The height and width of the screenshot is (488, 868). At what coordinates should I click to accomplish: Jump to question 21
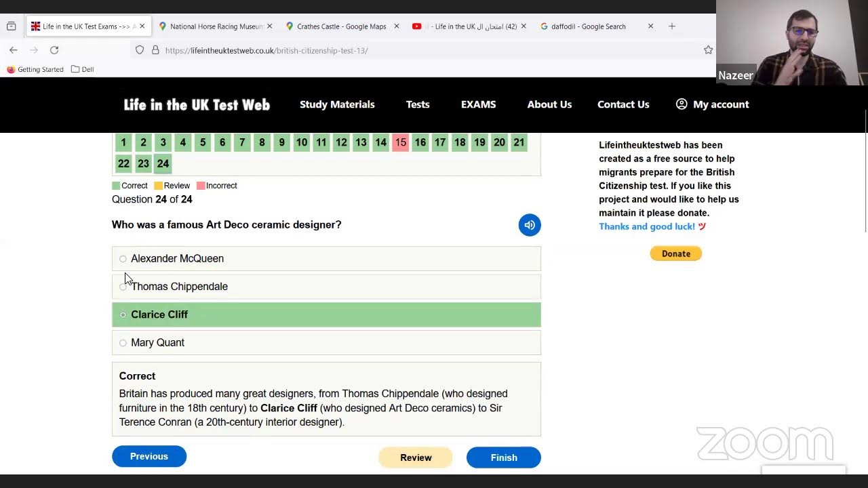[519, 142]
